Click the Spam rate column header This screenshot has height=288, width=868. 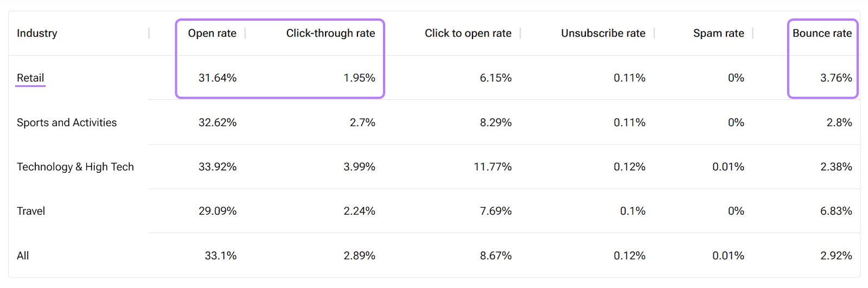coord(718,33)
